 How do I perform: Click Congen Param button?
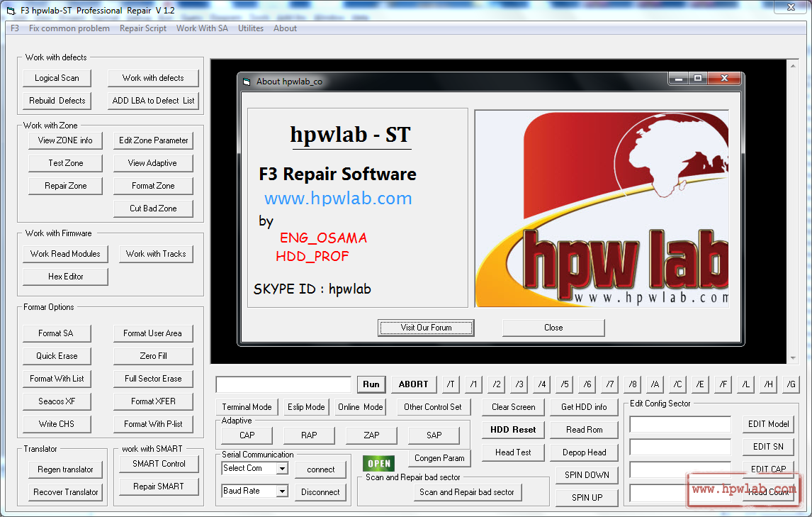(439, 458)
